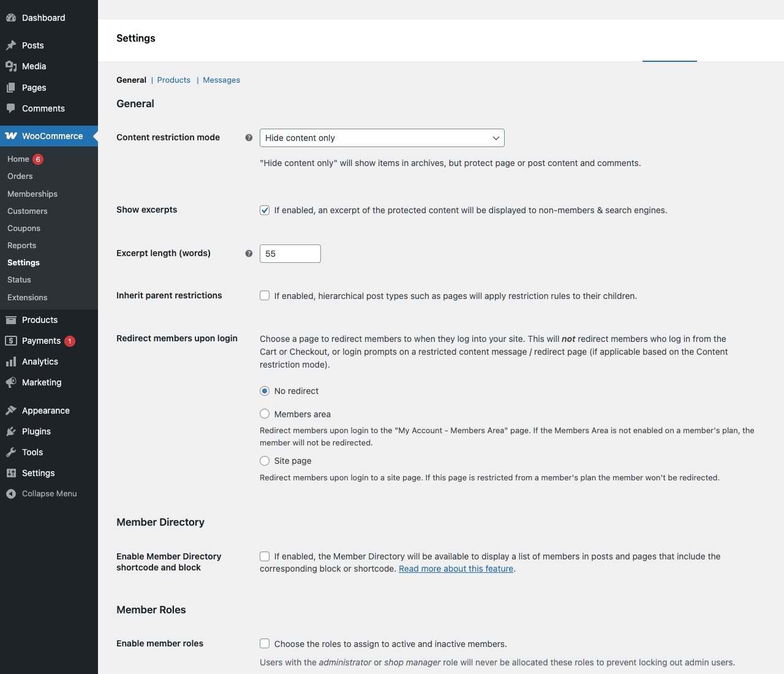
Task: Click the Tools wrench icon
Action: click(x=11, y=452)
